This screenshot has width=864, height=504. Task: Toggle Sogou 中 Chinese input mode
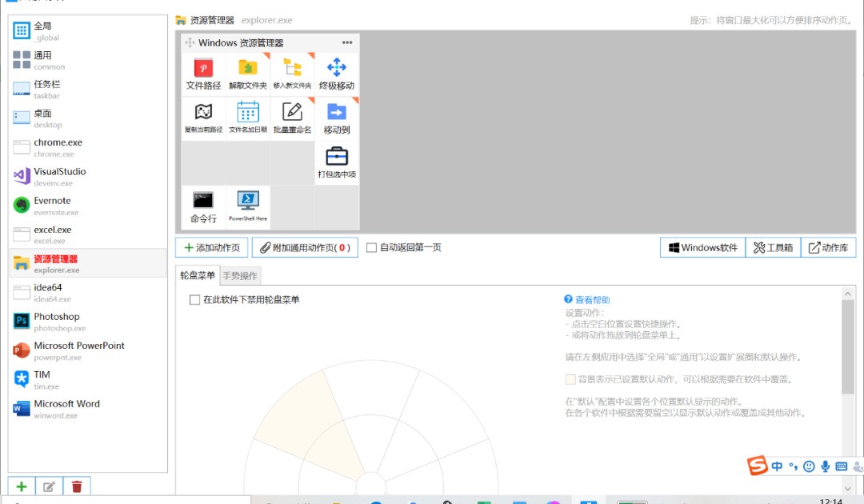click(777, 466)
